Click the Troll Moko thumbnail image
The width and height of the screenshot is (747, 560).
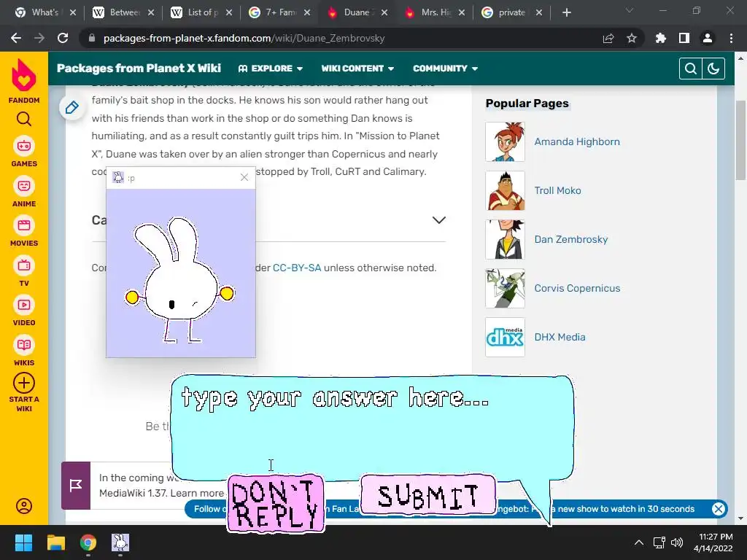point(505,190)
